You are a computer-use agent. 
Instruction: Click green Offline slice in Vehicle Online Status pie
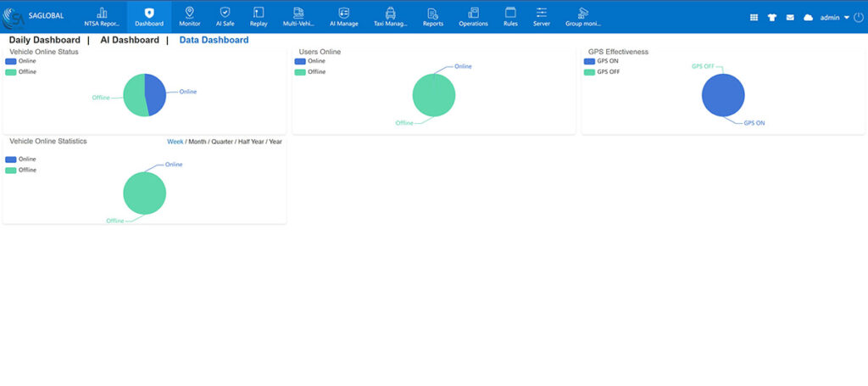(x=134, y=96)
